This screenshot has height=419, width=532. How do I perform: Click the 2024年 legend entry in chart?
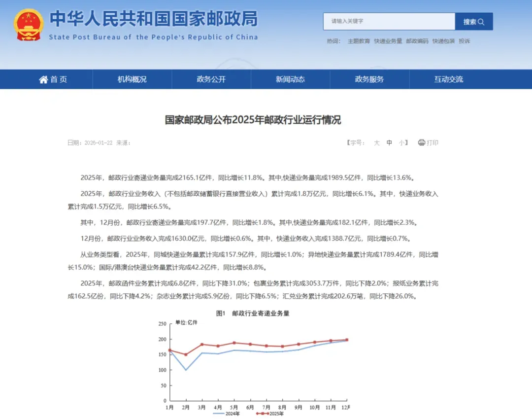tap(226, 414)
